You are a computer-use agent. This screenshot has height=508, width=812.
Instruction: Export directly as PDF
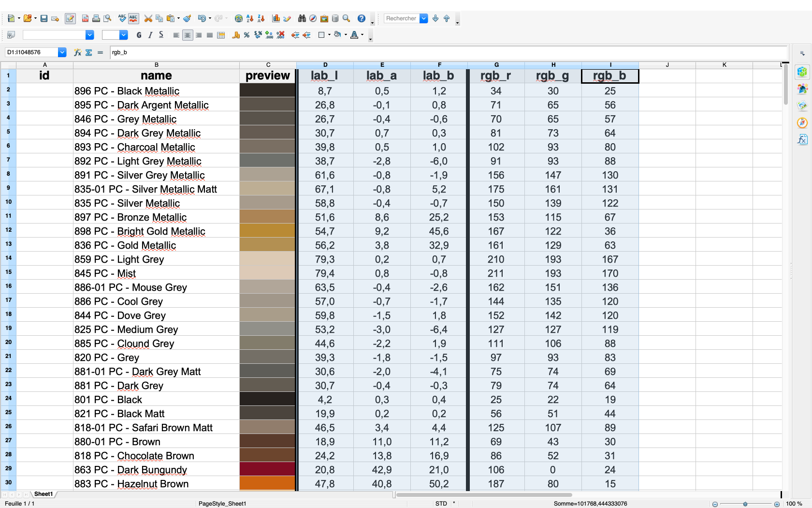coord(85,18)
